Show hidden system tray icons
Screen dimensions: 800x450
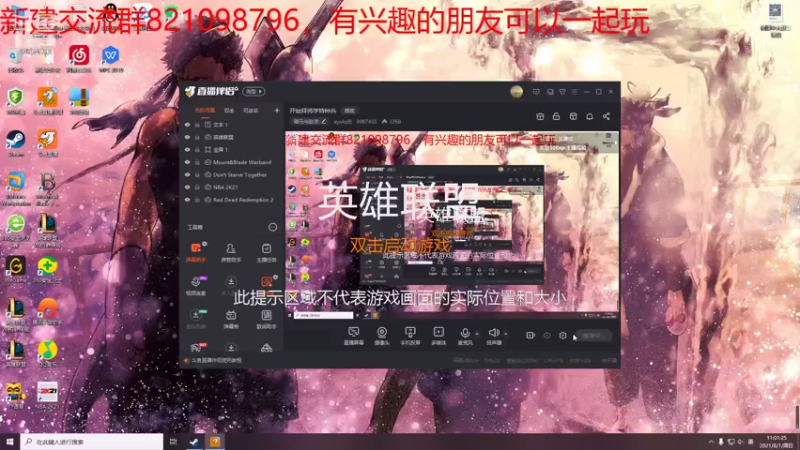point(711,441)
